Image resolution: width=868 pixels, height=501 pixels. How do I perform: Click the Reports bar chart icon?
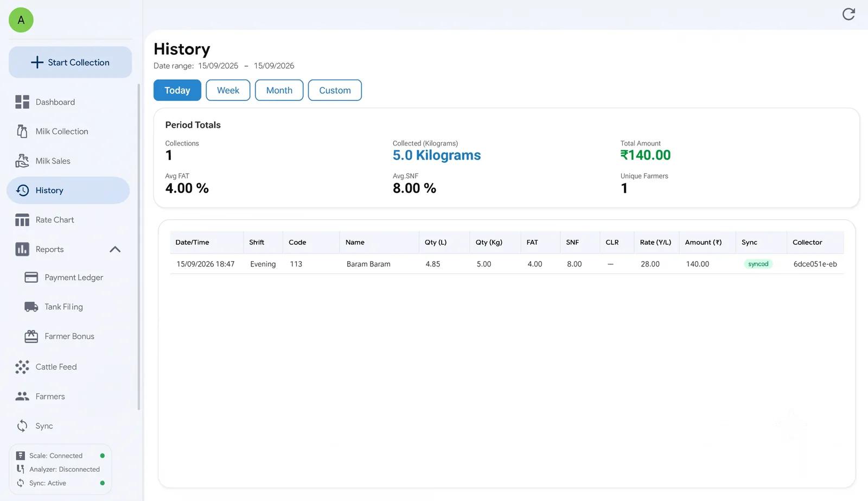tap(22, 249)
